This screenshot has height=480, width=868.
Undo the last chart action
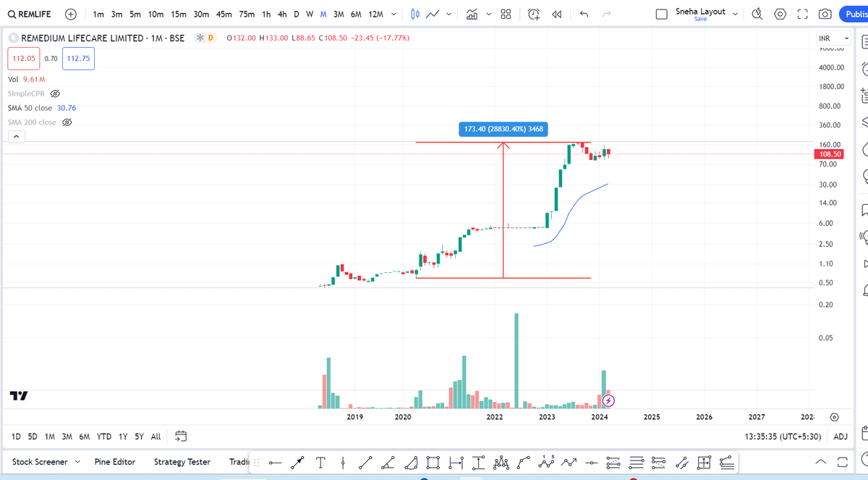[584, 14]
